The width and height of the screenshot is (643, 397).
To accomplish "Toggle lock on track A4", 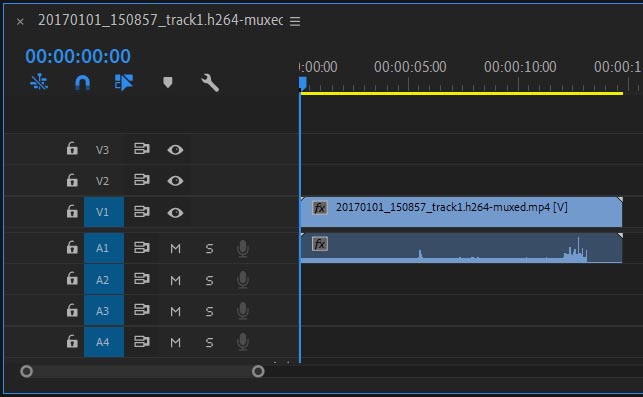I will click(72, 341).
